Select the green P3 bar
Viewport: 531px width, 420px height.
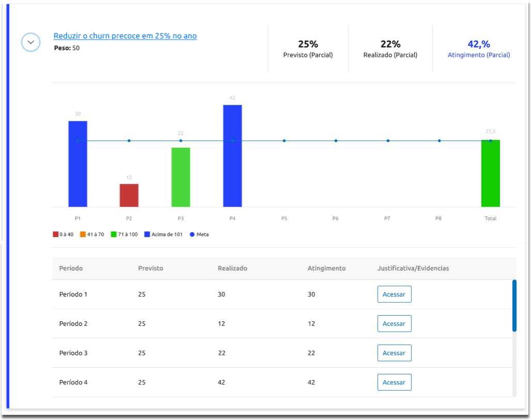click(181, 177)
